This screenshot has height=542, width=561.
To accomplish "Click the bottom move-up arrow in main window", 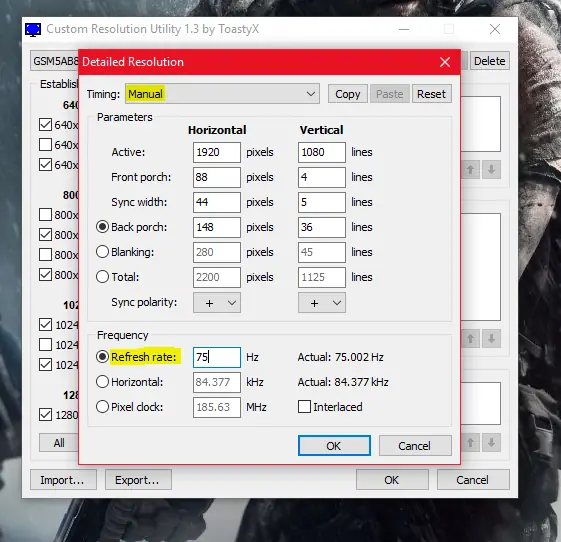I will (470, 443).
